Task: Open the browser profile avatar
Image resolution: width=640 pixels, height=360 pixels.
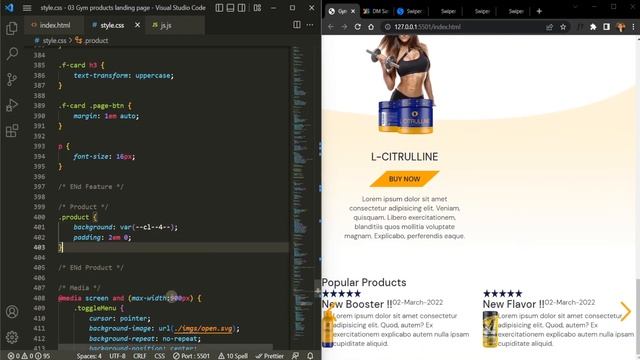Action: (621, 27)
